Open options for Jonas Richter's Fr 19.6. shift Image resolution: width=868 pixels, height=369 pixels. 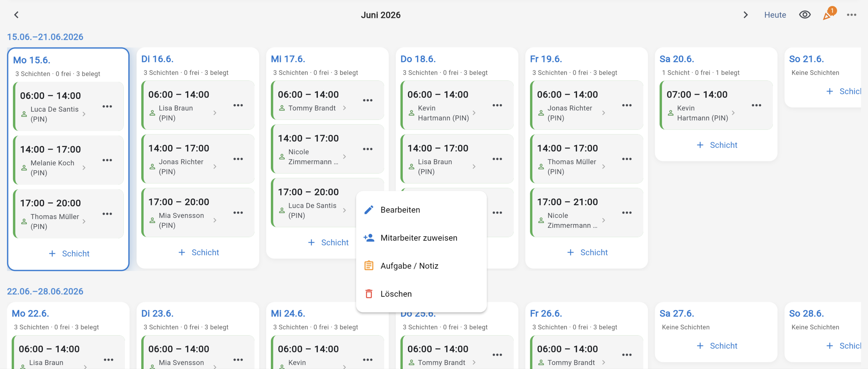[x=626, y=105]
